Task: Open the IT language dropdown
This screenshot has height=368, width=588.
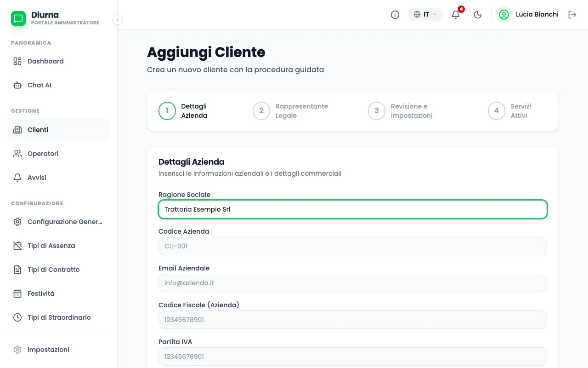Action: [425, 15]
